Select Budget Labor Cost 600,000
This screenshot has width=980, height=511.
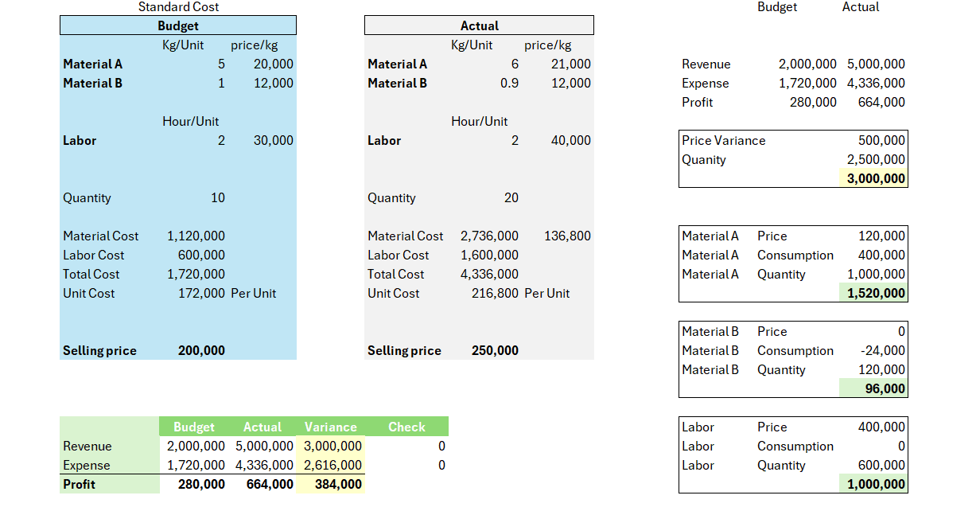[201, 255]
